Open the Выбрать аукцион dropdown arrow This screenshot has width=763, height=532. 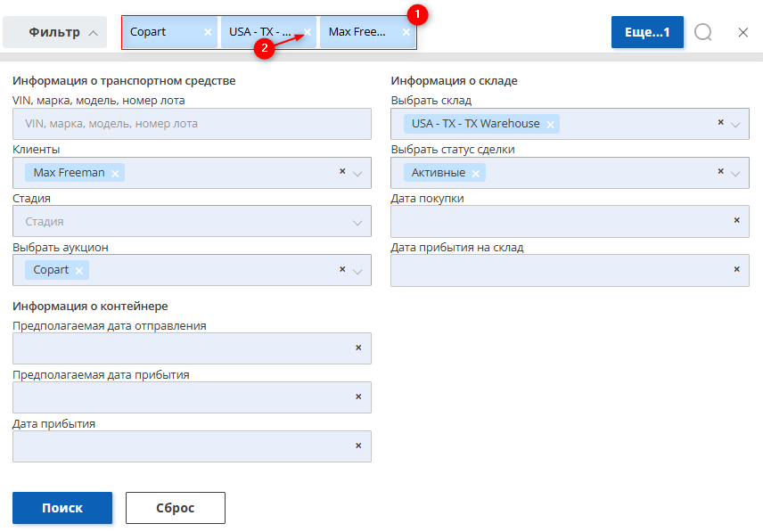point(357,272)
